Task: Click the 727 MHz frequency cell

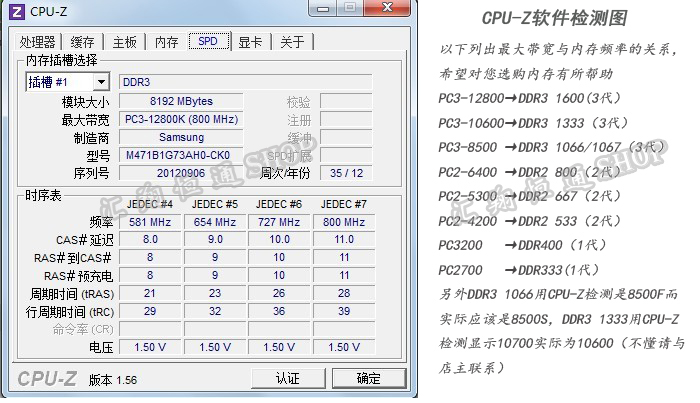Action: (x=279, y=222)
